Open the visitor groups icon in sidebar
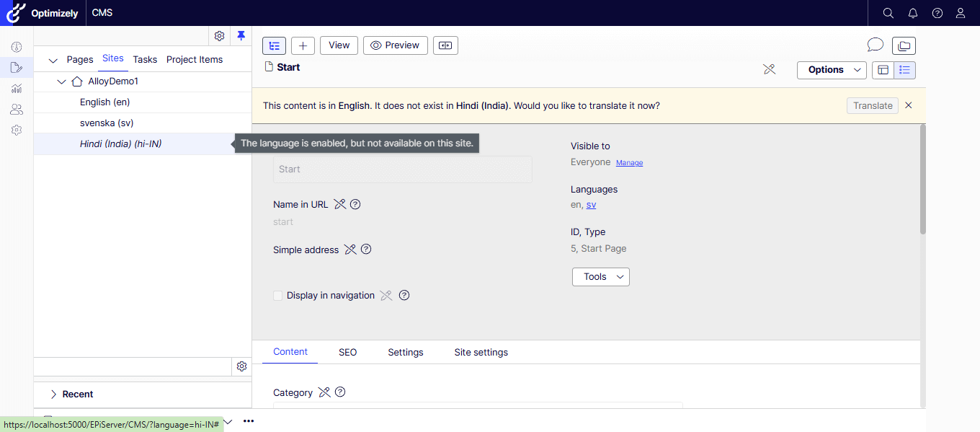The height and width of the screenshot is (432, 980). pyautogui.click(x=16, y=109)
